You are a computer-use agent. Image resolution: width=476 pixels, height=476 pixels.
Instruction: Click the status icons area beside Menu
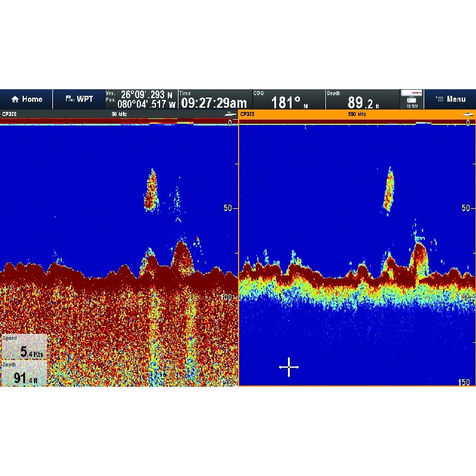point(411,99)
